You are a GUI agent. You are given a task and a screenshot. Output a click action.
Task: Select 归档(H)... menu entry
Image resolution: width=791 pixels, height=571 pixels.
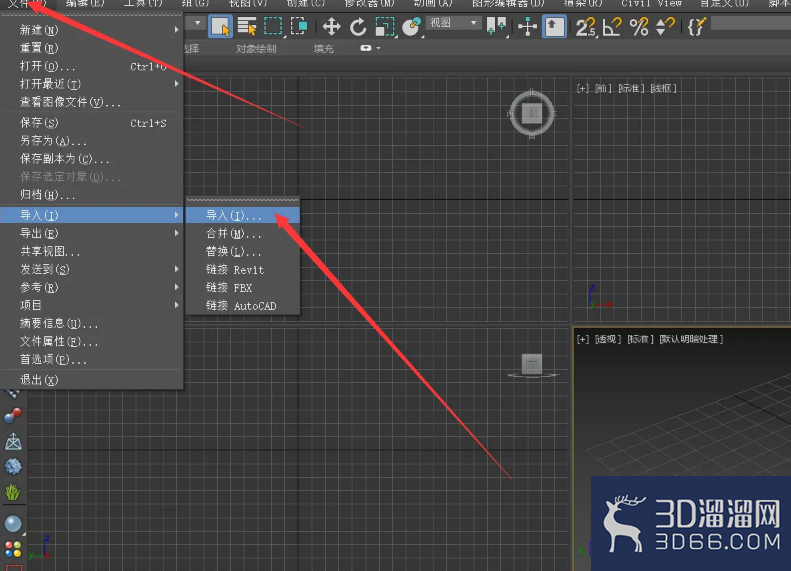pos(92,195)
